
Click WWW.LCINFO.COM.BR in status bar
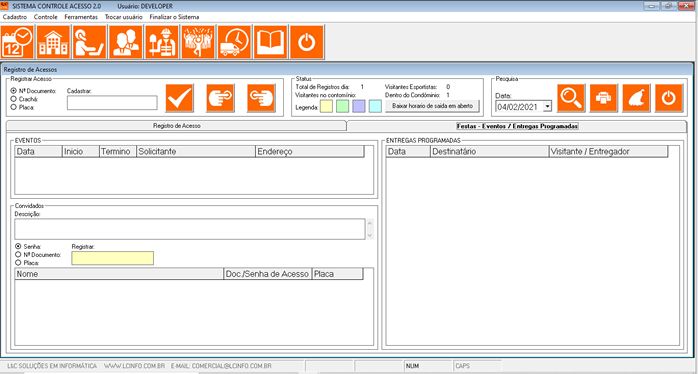[135, 366]
